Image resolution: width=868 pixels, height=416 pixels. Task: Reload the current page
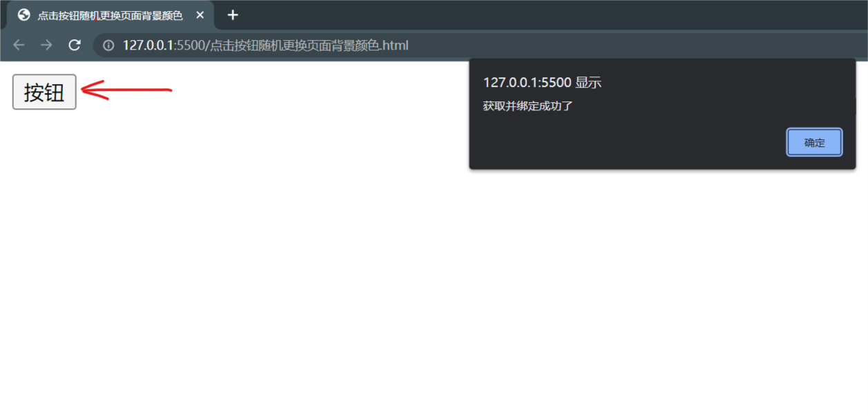click(x=75, y=46)
